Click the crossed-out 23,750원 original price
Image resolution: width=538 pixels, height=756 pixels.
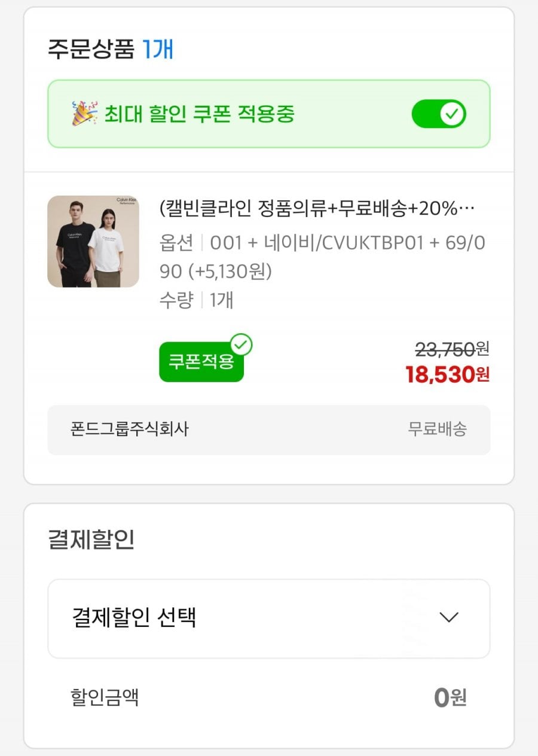[452, 349]
